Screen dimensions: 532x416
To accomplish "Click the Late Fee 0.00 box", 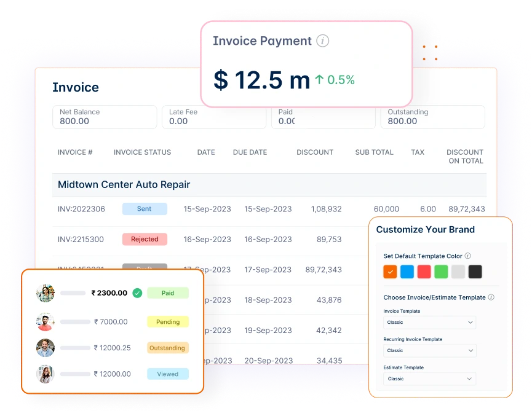I will 214,117.
